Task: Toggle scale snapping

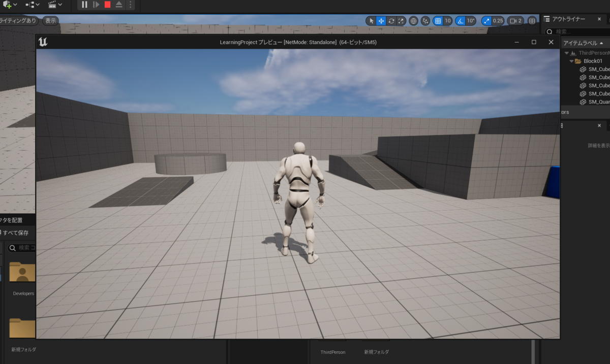Action: (486, 21)
